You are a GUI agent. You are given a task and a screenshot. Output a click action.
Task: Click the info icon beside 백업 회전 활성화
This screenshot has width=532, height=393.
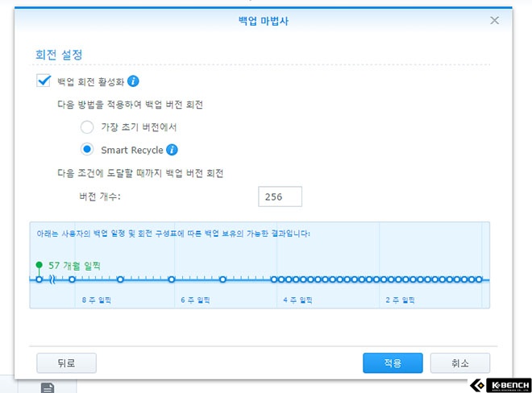click(x=133, y=81)
